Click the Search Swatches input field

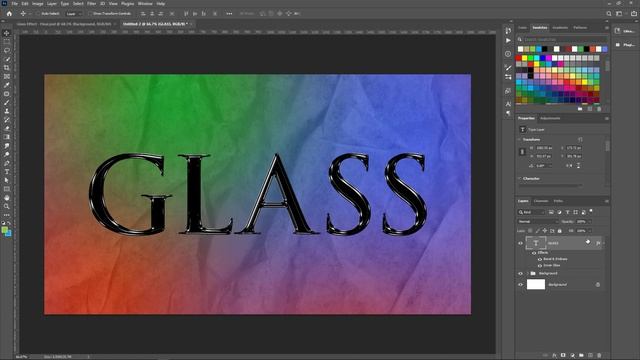pos(565,40)
